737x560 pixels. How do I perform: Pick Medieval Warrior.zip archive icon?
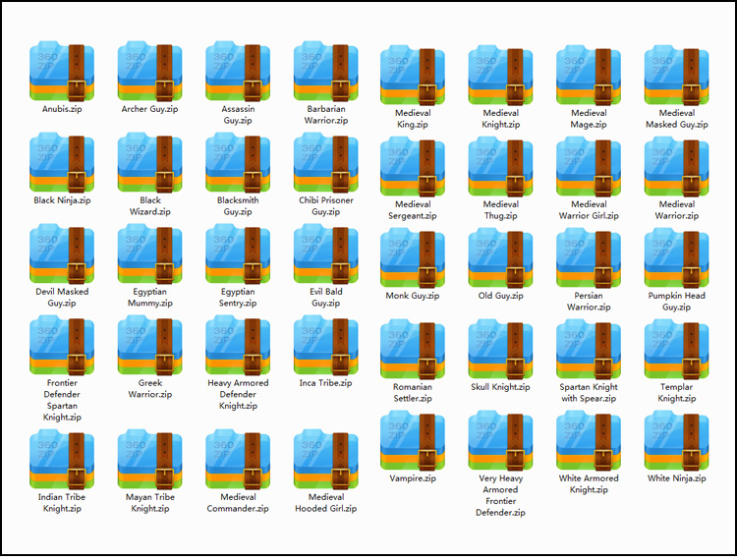click(x=677, y=166)
